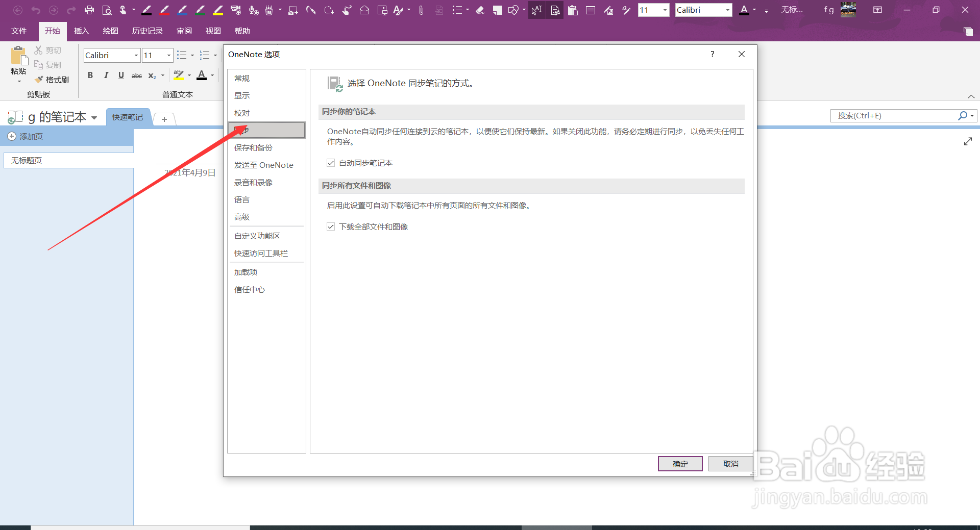This screenshot has height=530, width=980.
Task: Apply strikethrough formatting
Action: (137, 75)
